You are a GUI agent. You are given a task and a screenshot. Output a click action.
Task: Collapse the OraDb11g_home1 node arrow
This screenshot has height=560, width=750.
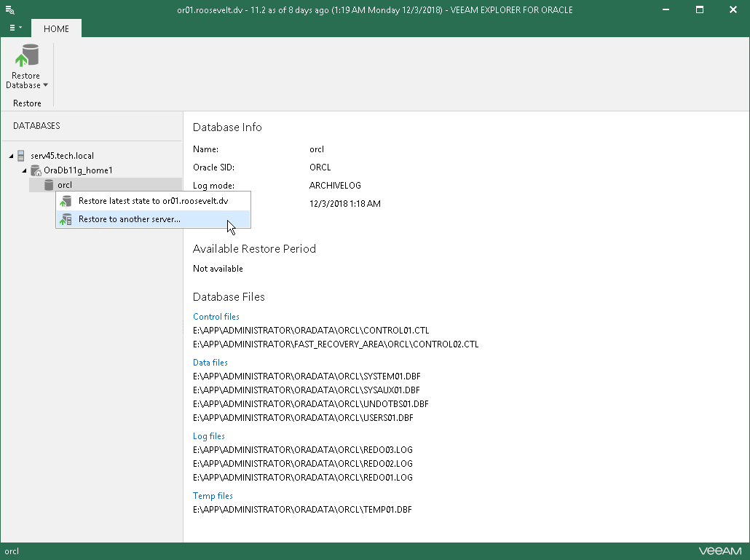24,170
